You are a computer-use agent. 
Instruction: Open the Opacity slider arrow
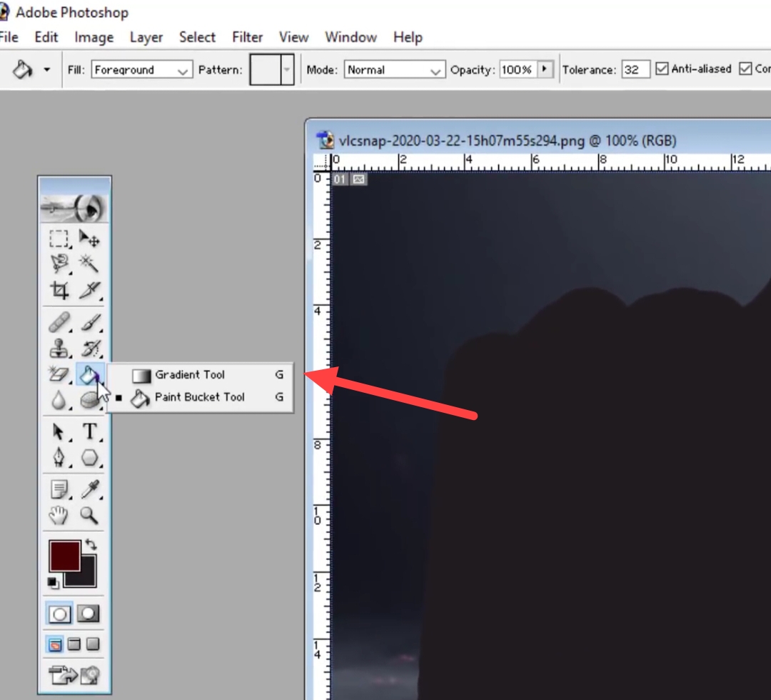click(545, 69)
